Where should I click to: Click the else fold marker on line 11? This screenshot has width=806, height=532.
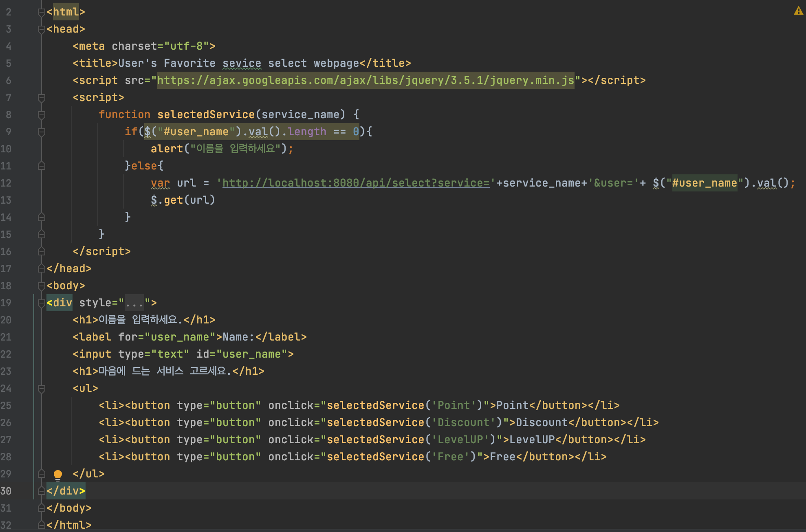(41, 166)
